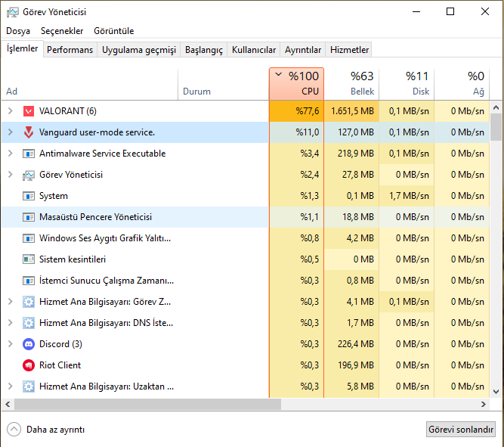Viewport: 504px width, 447px height.
Task: Click the Discord memory value 226,4 MB
Action: [355, 344]
